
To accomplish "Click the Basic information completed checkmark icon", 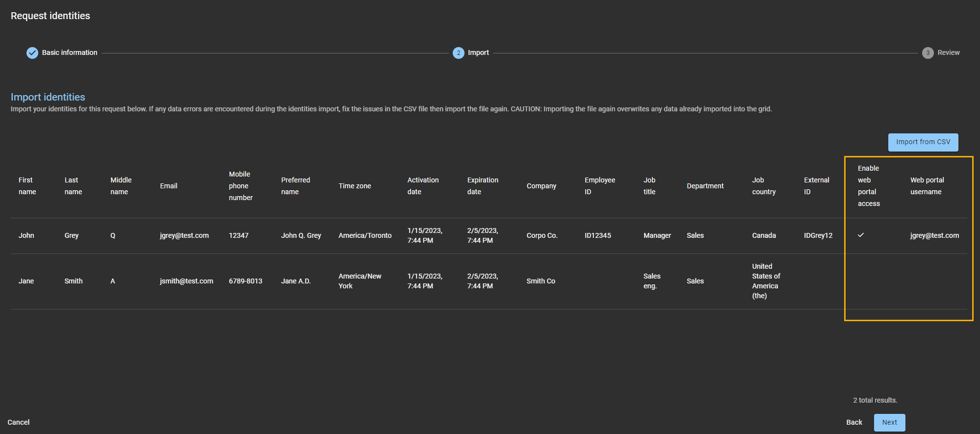I will coord(32,53).
